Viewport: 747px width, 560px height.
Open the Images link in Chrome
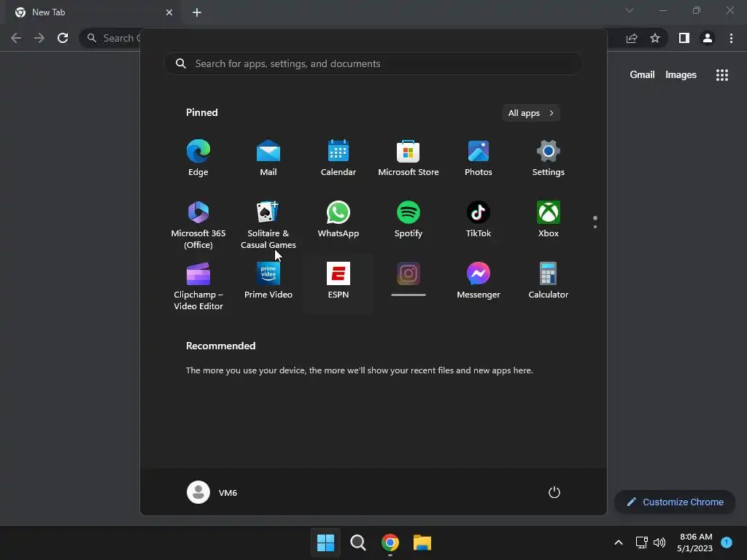(681, 75)
